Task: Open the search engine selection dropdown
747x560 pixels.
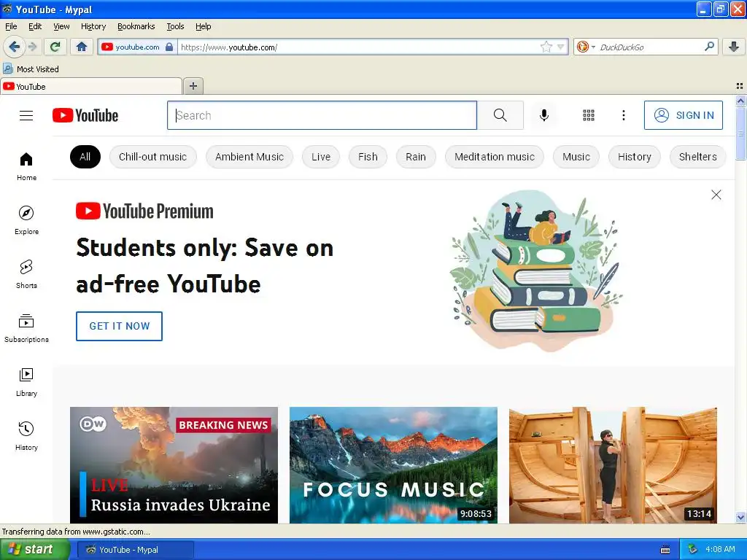Action: coord(586,47)
